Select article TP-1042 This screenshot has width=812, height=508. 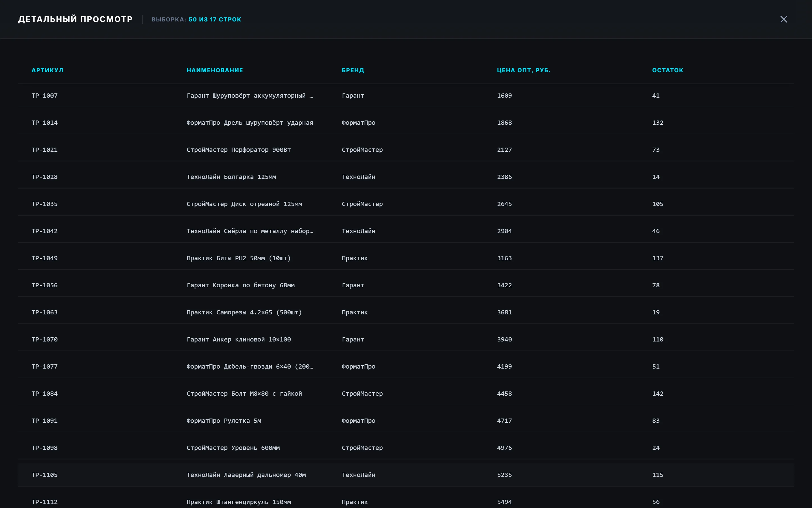pos(45,231)
